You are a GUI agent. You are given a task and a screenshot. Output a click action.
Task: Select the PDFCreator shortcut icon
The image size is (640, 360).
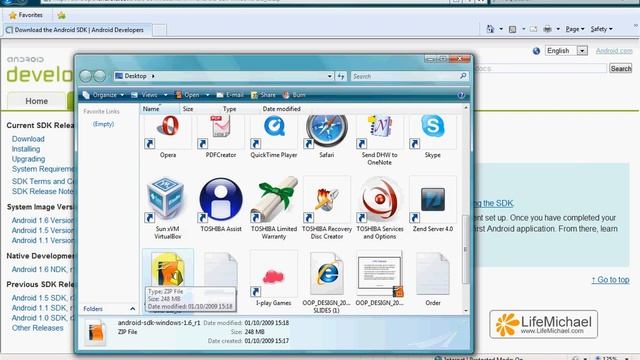pyautogui.click(x=221, y=131)
